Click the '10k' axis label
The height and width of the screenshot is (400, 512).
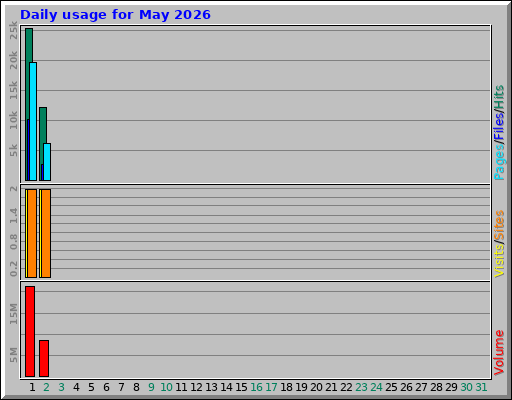(13, 120)
